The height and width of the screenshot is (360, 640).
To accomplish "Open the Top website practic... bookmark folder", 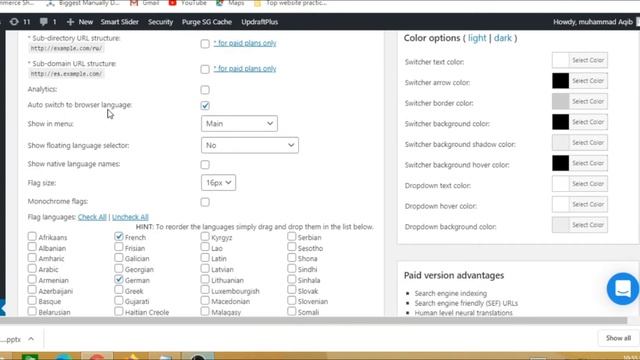I will tap(291, 3).
